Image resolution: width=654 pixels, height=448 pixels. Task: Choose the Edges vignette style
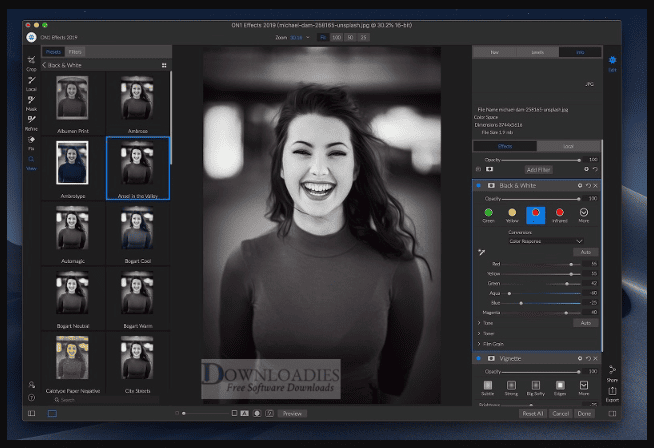[x=560, y=388]
